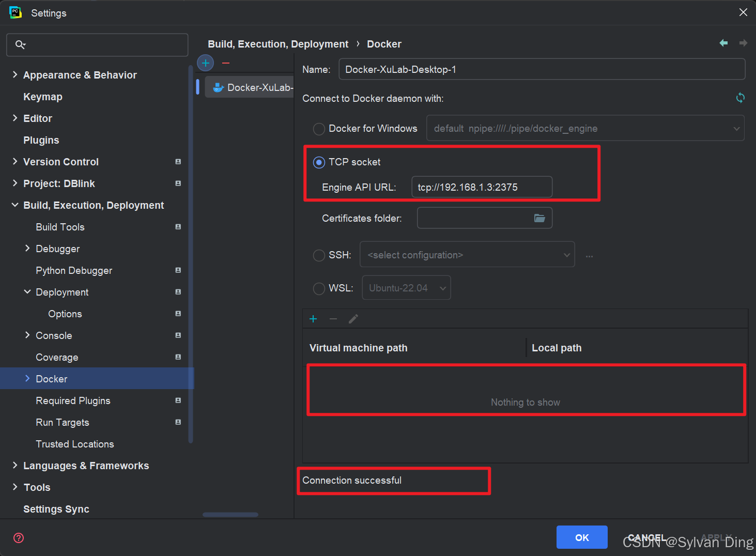The width and height of the screenshot is (756, 556).
Task: Collapse the Build, Execution, Deployment section
Action: (14, 205)
